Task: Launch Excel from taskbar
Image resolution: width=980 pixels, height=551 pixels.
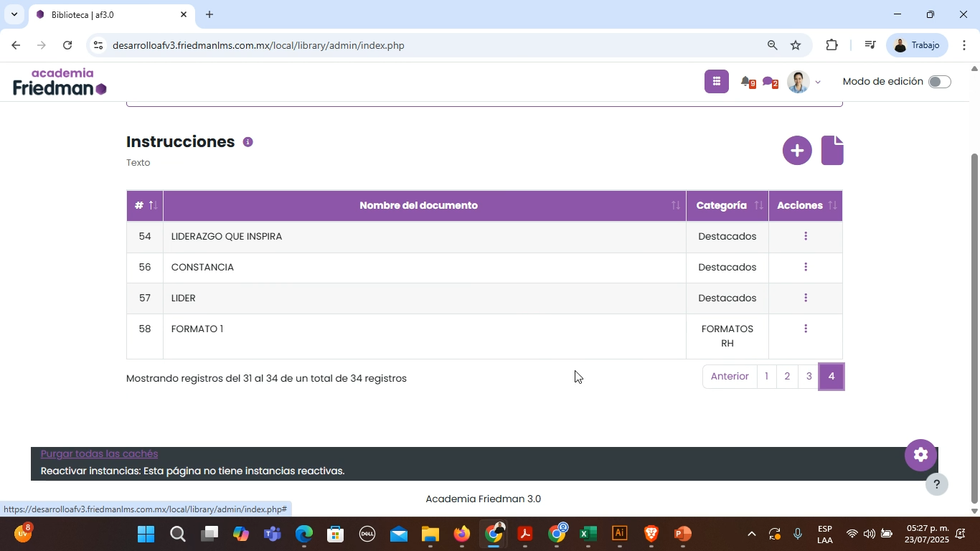Action: (x=588, y=534)
